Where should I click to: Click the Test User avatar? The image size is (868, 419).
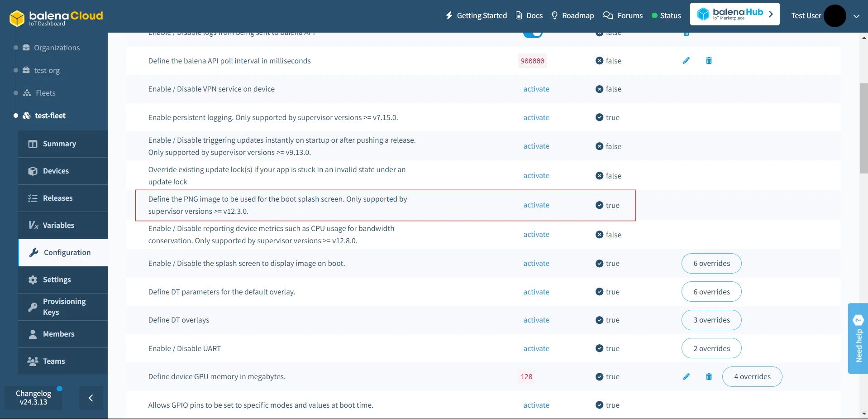835,16
